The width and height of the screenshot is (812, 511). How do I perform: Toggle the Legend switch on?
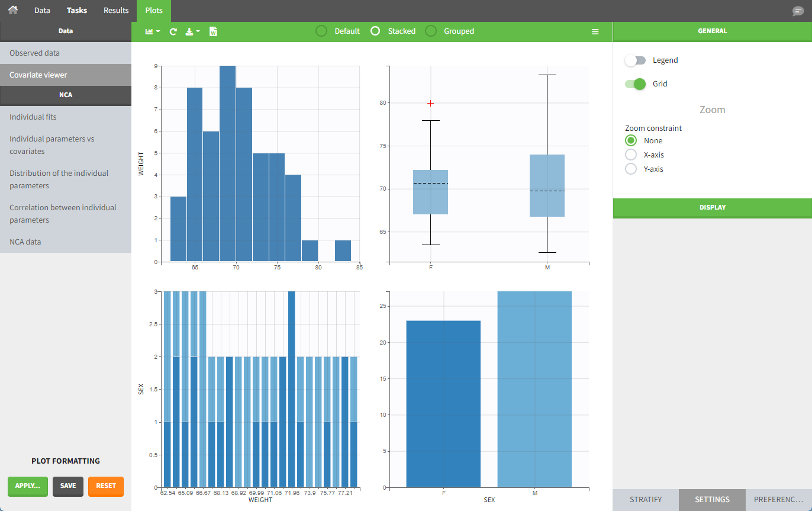pos(636,60)
